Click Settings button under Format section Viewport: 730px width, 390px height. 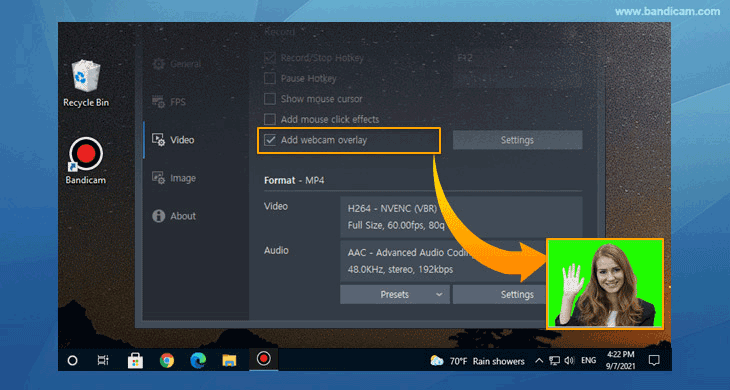pos(500,295)
